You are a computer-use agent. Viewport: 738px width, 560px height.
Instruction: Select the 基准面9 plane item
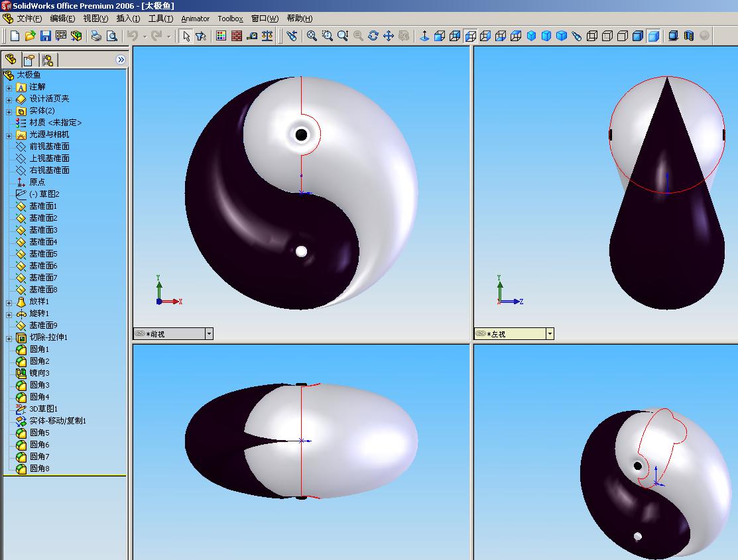(43, 325)
